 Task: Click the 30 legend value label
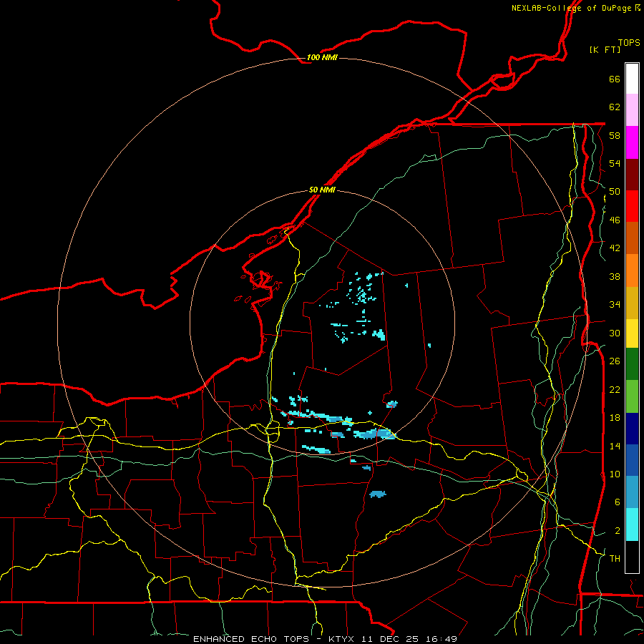tap(615, 333)
